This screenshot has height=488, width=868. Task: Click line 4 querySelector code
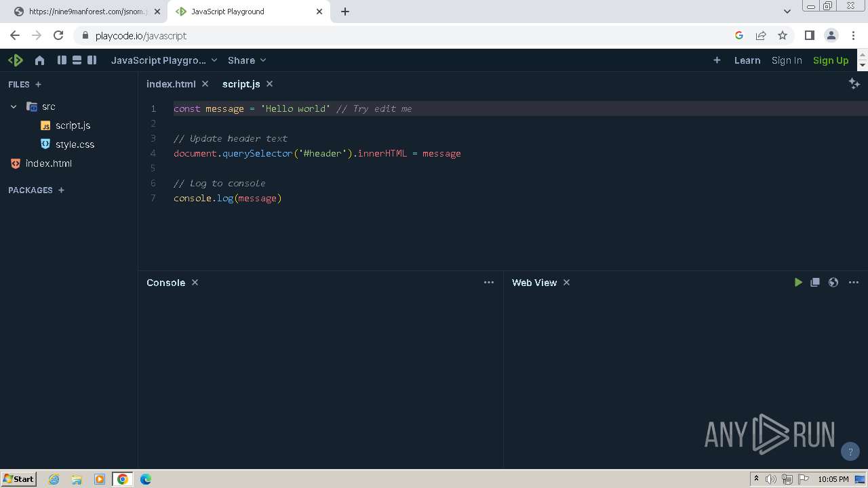(x=317, y=153)
